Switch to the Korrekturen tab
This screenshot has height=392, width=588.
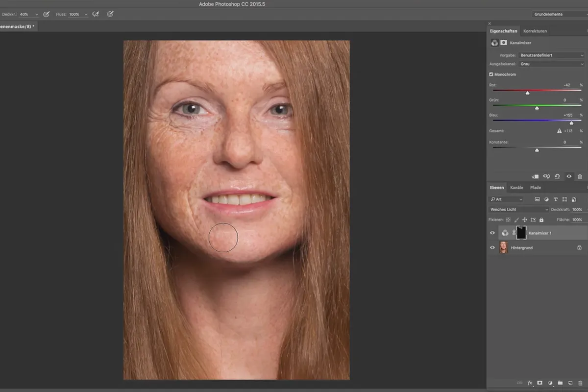click(x=535, y=31)
